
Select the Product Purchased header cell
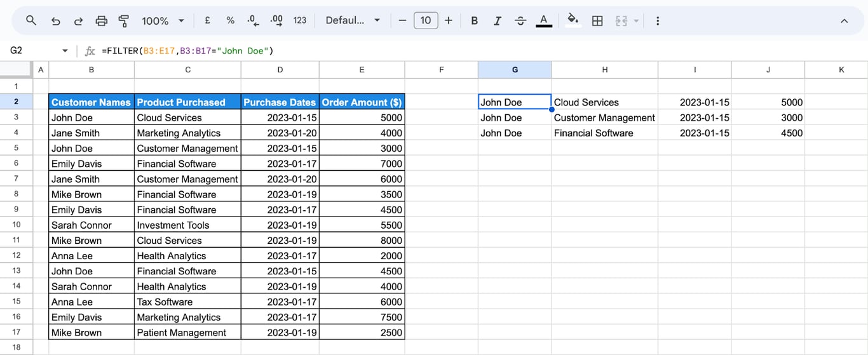click(x=187, y=102)
